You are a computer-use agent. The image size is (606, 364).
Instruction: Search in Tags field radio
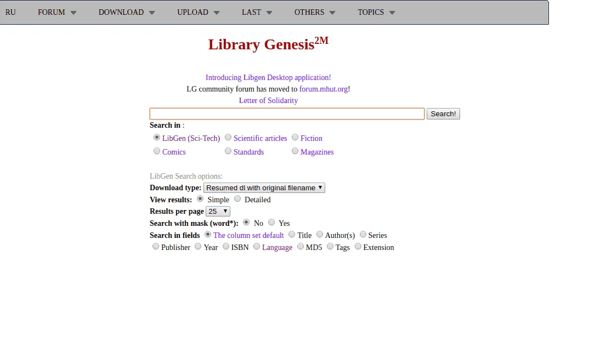click(330, 246)
